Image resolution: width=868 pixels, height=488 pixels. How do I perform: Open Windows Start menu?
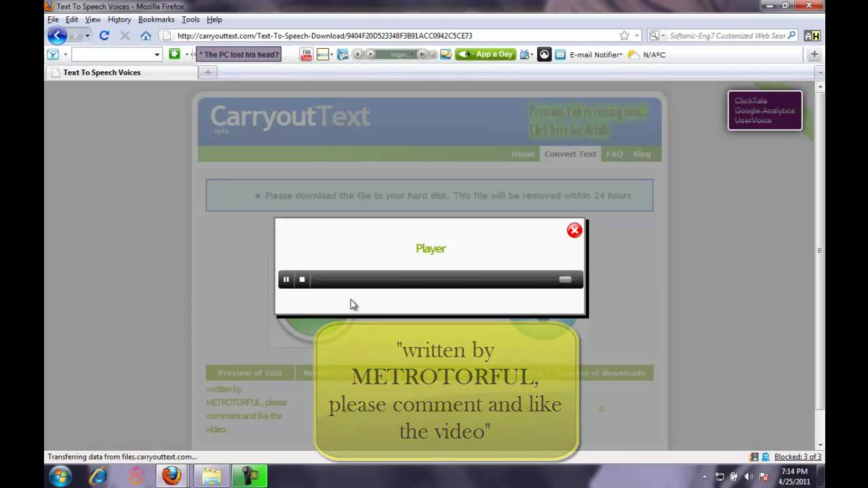click(x=60, y=476)
